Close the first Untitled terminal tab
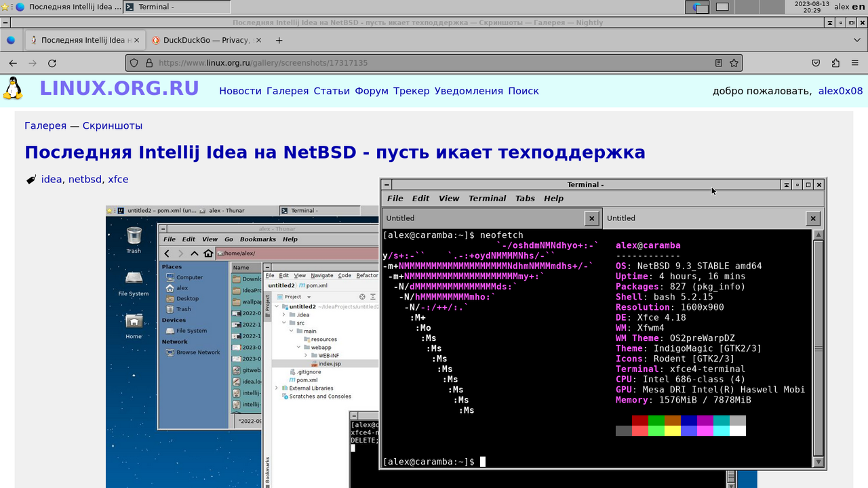The image size is (868, 488). (x=592, y=218)
